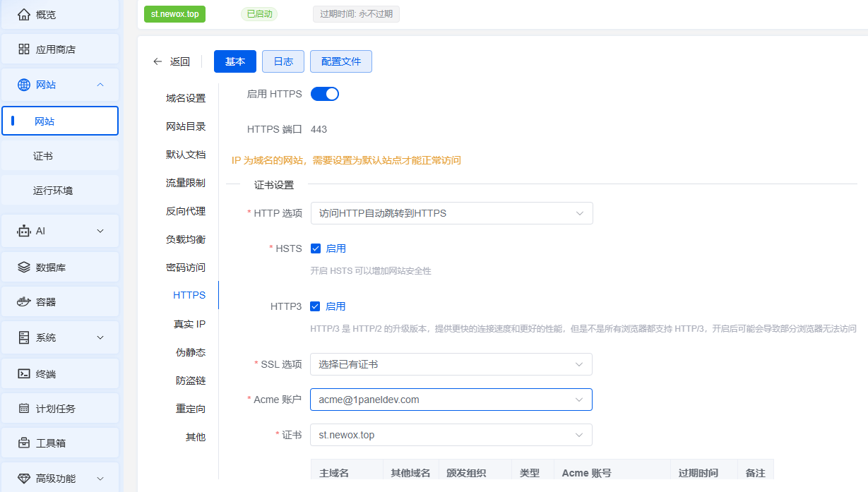The width and height of the screenshot is (868, 492).
Task: Click the Docker whale container icon
Action: pyautogui.click(x=24, y=302)
